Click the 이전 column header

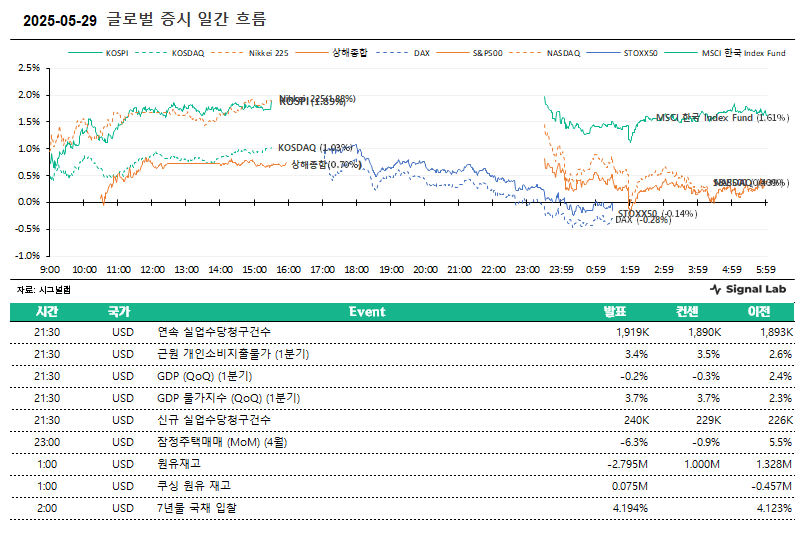759,312
